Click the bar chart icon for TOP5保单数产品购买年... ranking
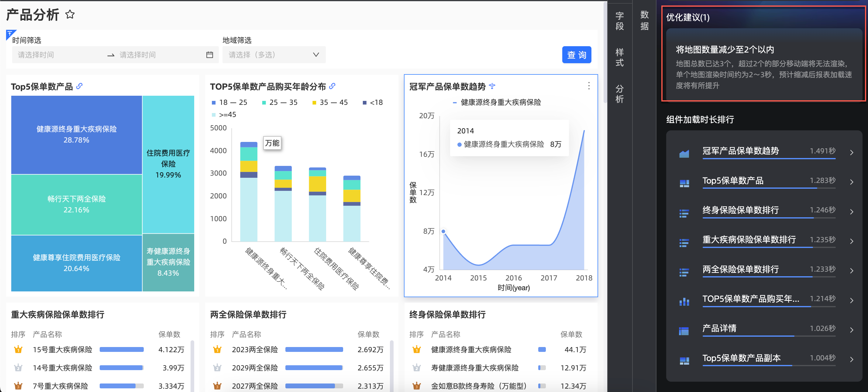 [x=684, y=301]
